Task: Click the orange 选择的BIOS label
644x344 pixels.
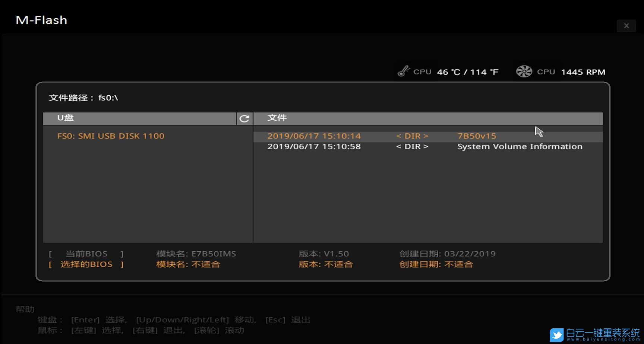Action: click(86, 264)
